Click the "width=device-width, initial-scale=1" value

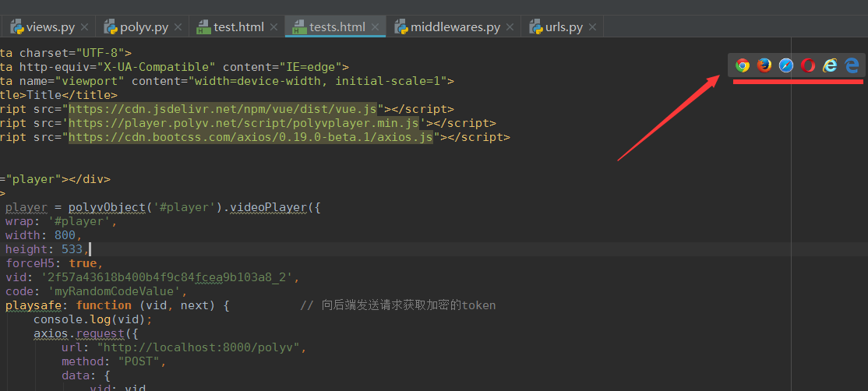pyautogui.click(x=318, y=81)
